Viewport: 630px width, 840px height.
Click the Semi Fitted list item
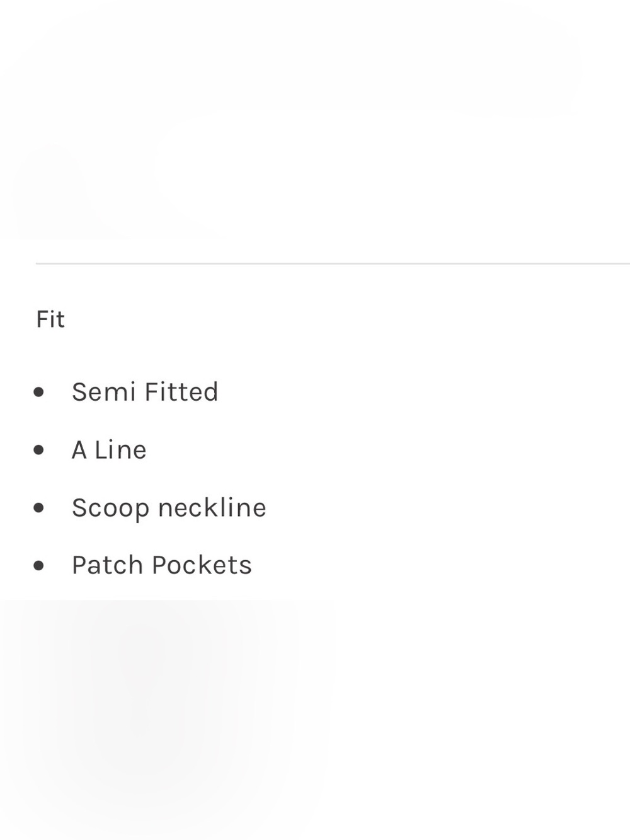(145, 392)
